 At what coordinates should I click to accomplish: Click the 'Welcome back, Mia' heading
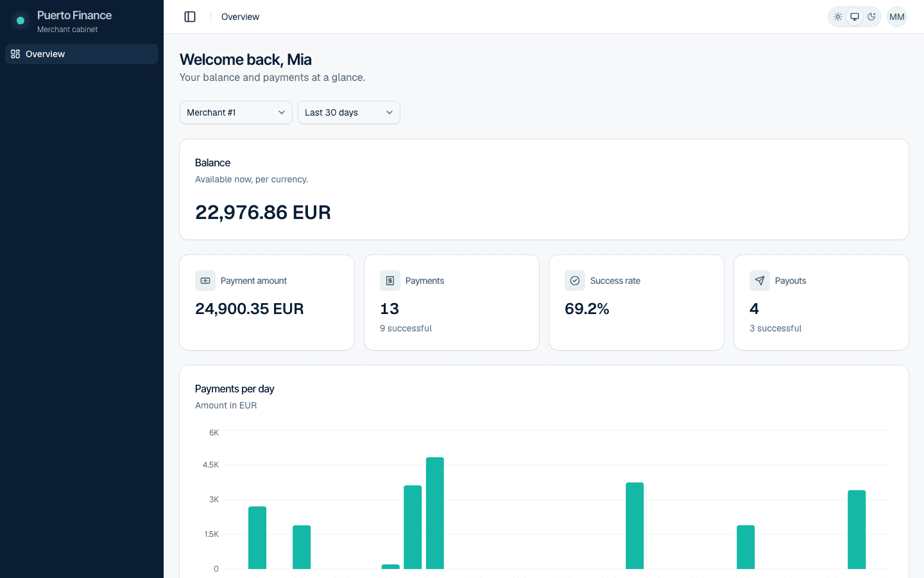point(246,60)
